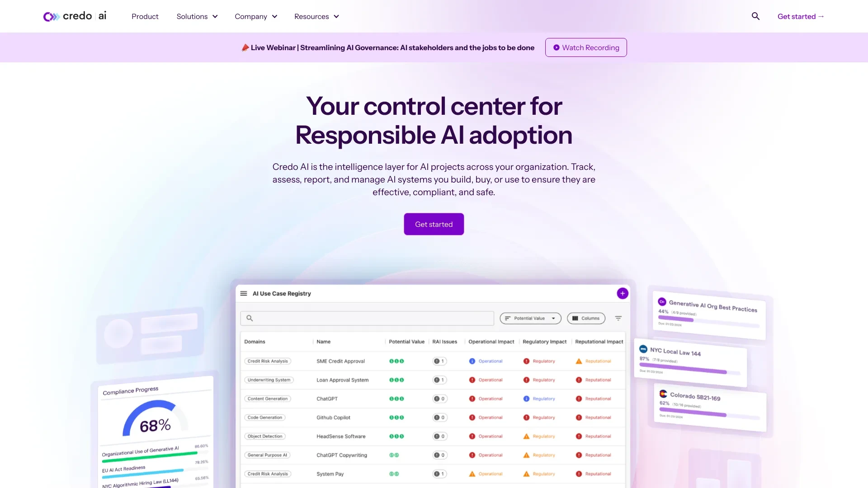Click the search magnifying glass icon

click(x=755, y=15)
